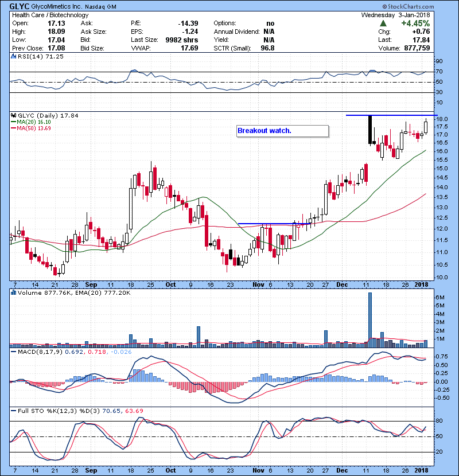This screenshot has width=459, height=476.
Task: Click the VWAP value 17.69
Action: click(189, 48)
